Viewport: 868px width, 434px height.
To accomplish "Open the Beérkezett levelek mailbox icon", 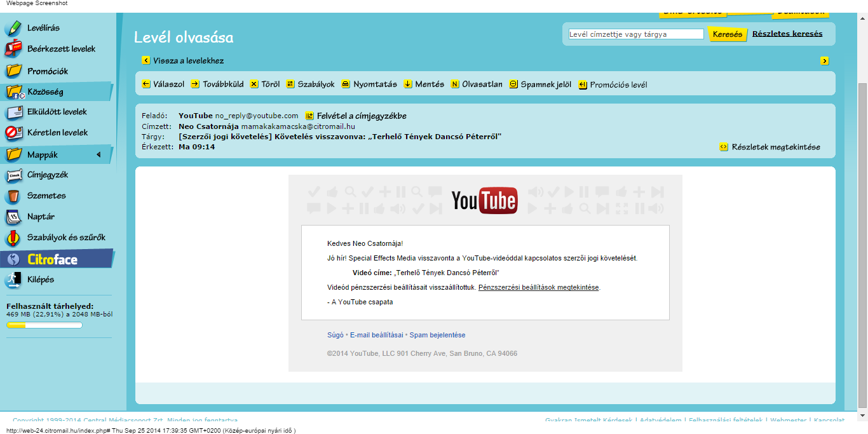I will 13,49.
